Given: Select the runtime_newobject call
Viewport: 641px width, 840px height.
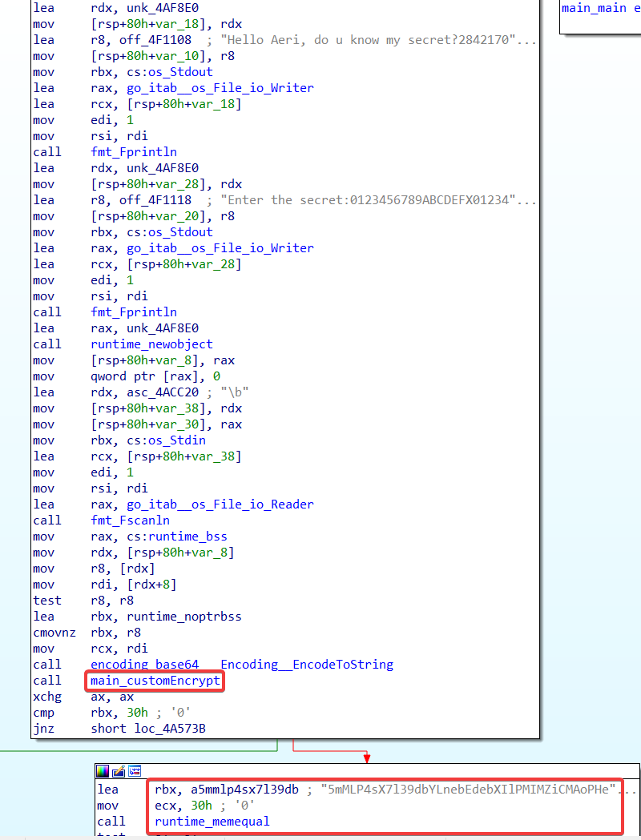Looking at the screenshot, I should tap(151, 344).
